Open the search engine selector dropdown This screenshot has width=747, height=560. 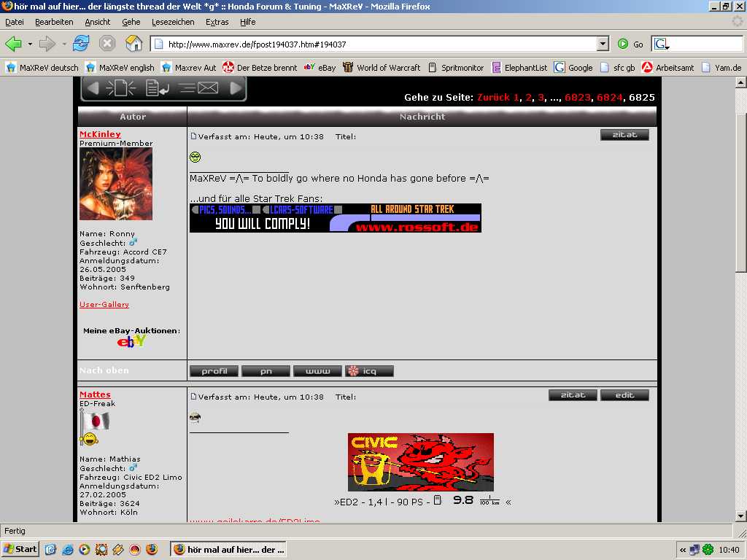coord(662,44)
